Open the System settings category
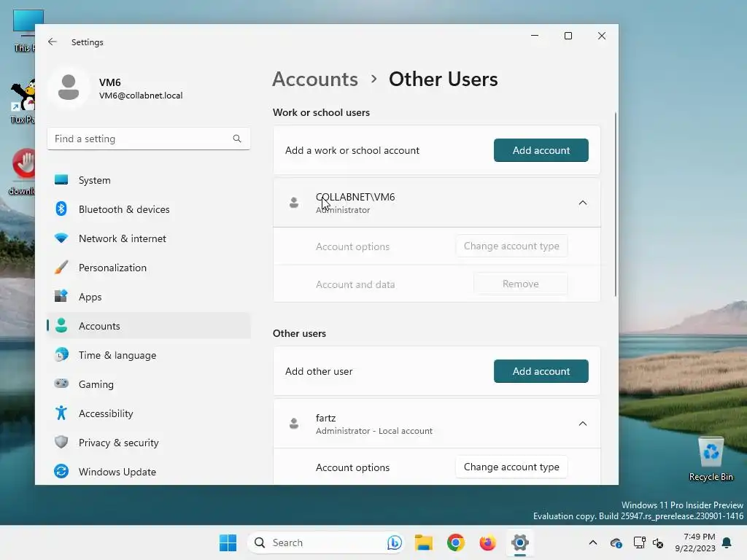The image size is (747, 560). pos(149,180)
